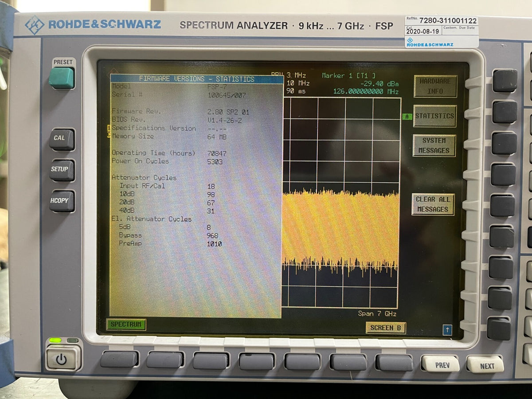
Task: Click the Rohde & Schwarz diamond logo
Action: point(34,25)
